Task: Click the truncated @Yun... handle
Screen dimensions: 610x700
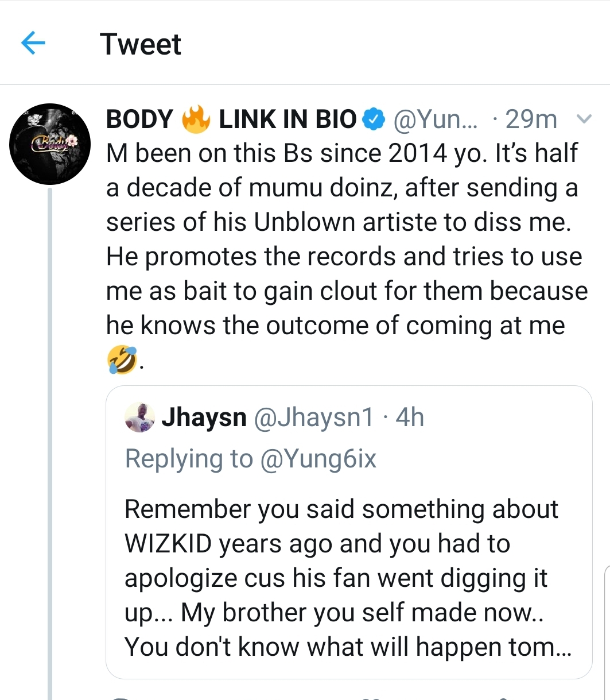Action: coord(438,119)
